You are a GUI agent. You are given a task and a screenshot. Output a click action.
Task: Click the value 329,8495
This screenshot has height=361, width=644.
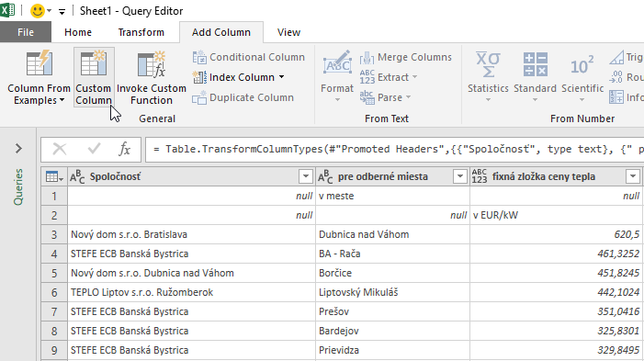click(x=618, y=350)
